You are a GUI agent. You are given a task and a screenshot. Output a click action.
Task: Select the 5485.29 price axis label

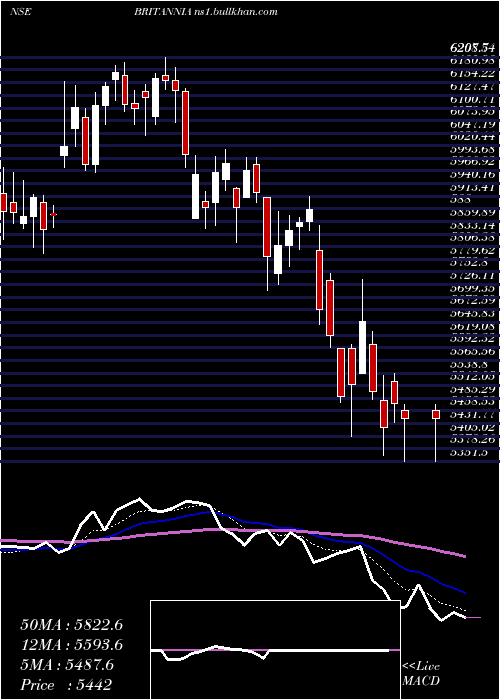coord(473,388)
